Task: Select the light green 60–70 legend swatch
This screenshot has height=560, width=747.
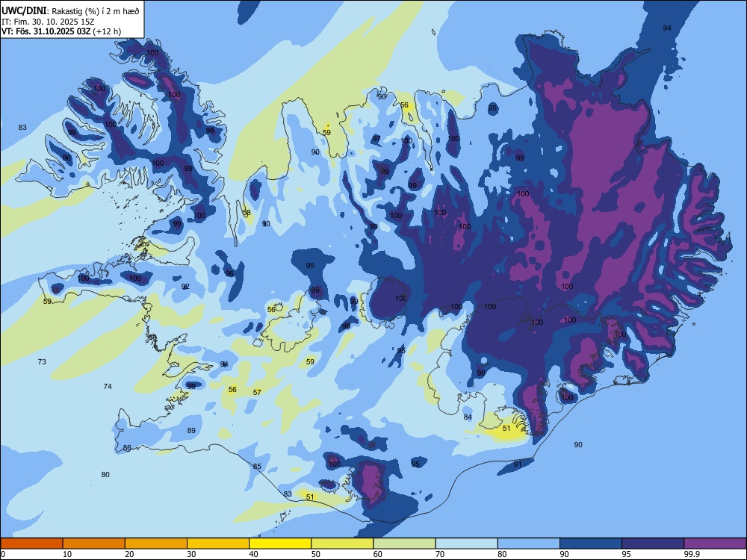Action: click(404, 544)
